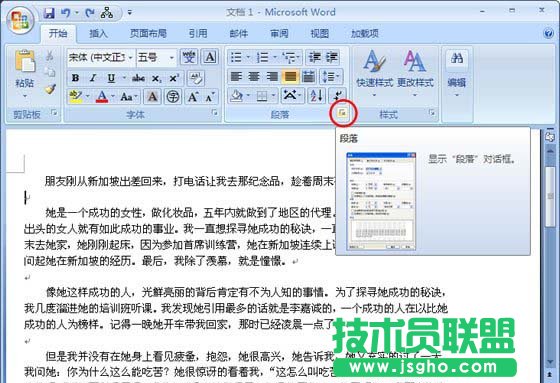The width and height of the screenshot is (560, 383).
Task: Center-align the paragraph text
Action: pos(254,76)
